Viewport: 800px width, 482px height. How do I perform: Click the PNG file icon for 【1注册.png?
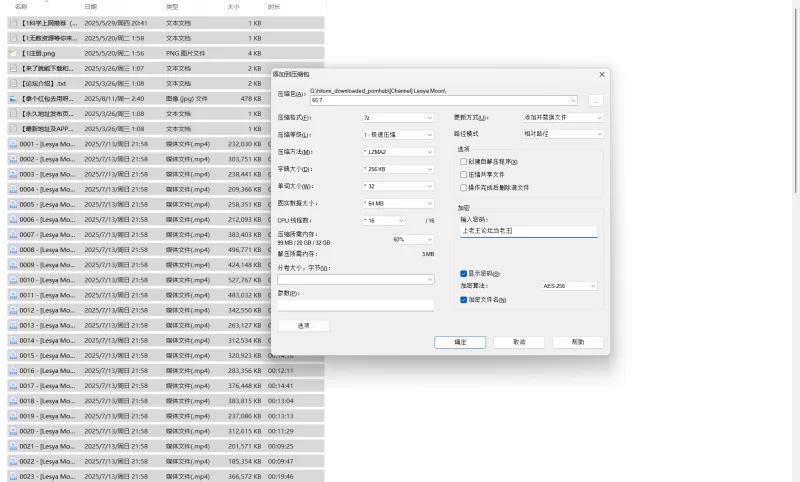(13, 53)
